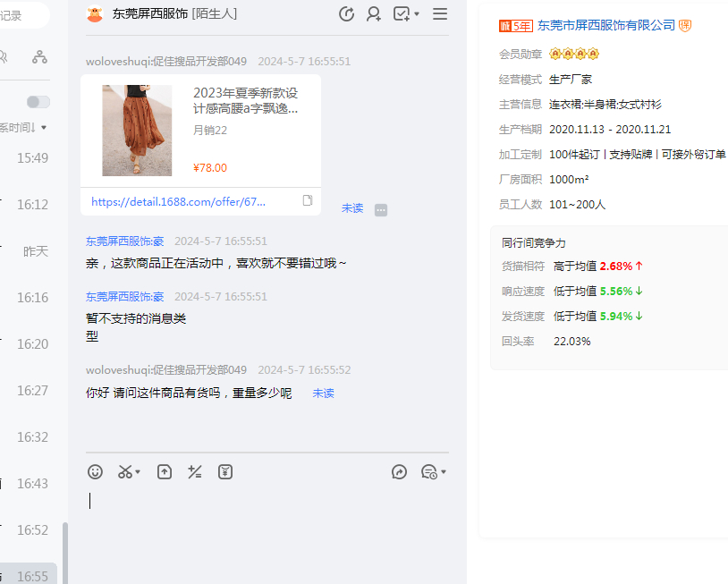This screenshot has height=584, width=728.
Task: Click the forward message arrow icon
Action: 400,472
